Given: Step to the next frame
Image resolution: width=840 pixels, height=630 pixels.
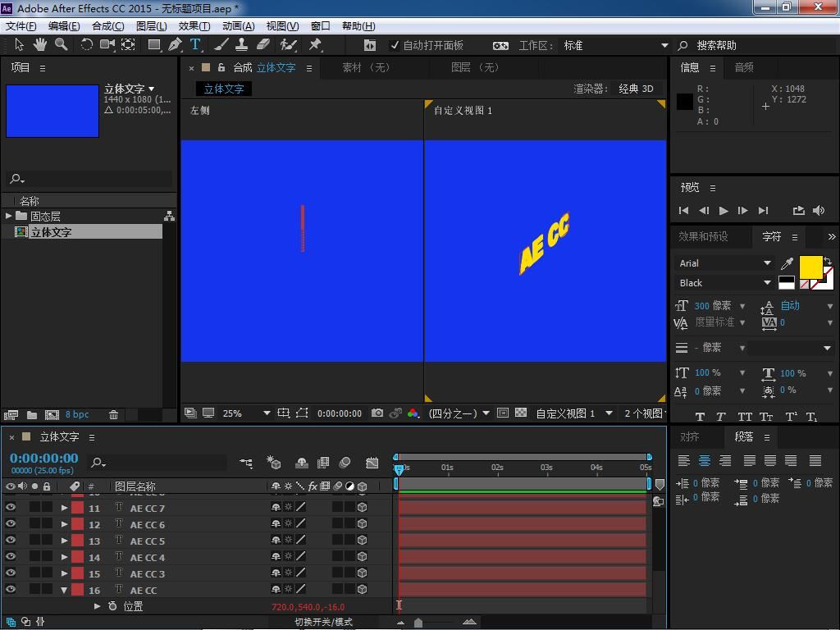Looking at the screenshot, I should click(742, 211).
